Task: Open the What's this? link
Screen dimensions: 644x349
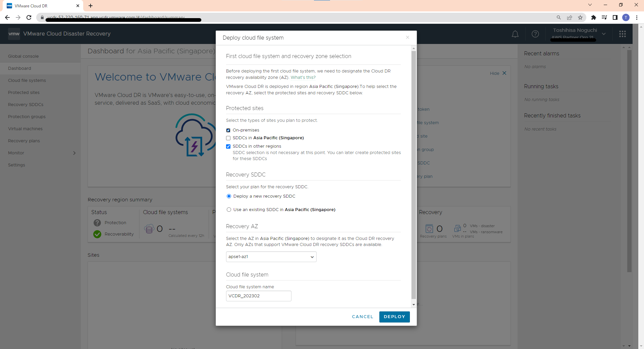Action: tap(303, 78)
